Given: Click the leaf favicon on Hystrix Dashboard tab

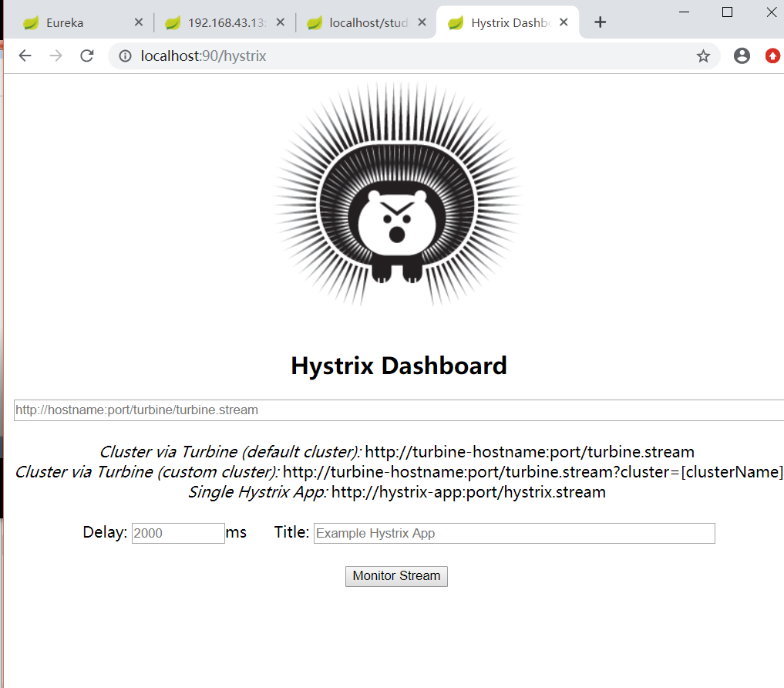Looking at the screenshot, I should [x=456, y=22].
